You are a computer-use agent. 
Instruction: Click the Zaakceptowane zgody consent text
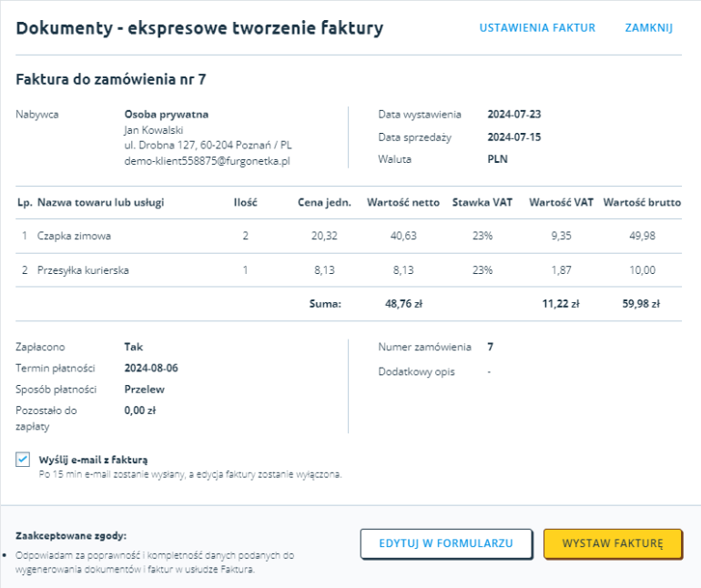[155, 563]
